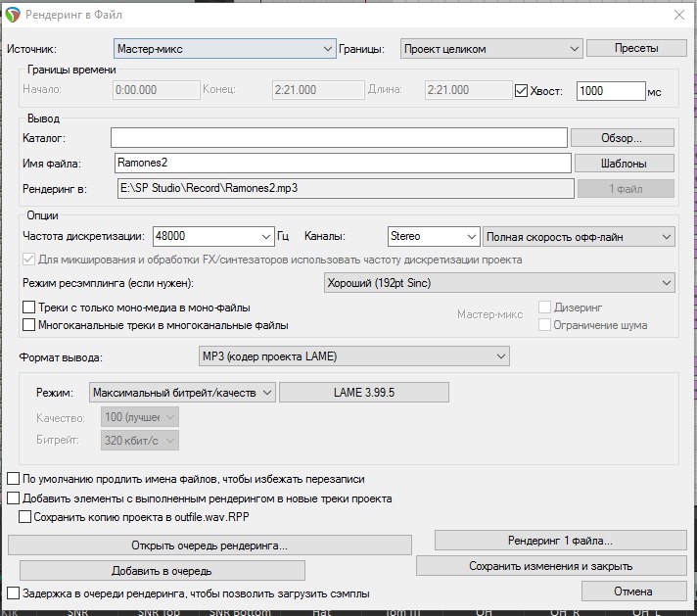This screenshot has width=697, height=616.
Task: Enable Многоканальные треки в многоканальные файлы checkbox
Action: (29, 324)
